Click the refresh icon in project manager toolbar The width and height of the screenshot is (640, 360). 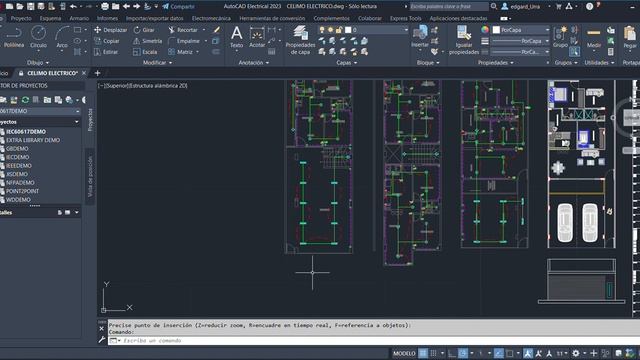pos(25,100)
